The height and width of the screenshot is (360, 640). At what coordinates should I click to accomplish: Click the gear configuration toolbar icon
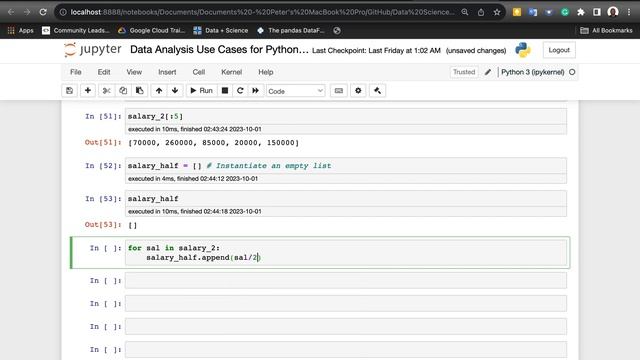[x=358, y=91]
